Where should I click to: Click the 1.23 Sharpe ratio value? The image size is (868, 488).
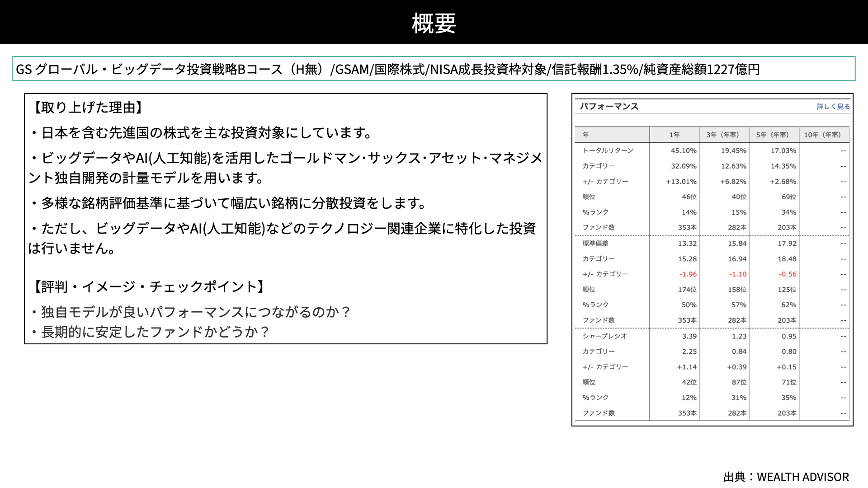tap(739, 336)
